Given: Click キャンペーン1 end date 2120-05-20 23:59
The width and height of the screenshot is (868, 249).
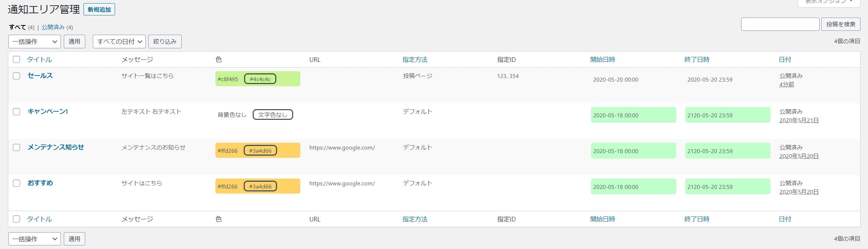Looking at the screenshot, I should [x=728, y=115].
